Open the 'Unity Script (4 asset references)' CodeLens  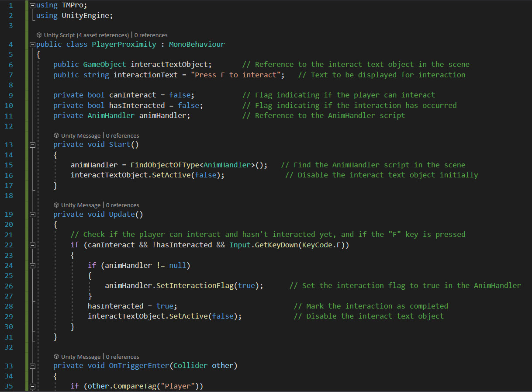coord(86,35)
